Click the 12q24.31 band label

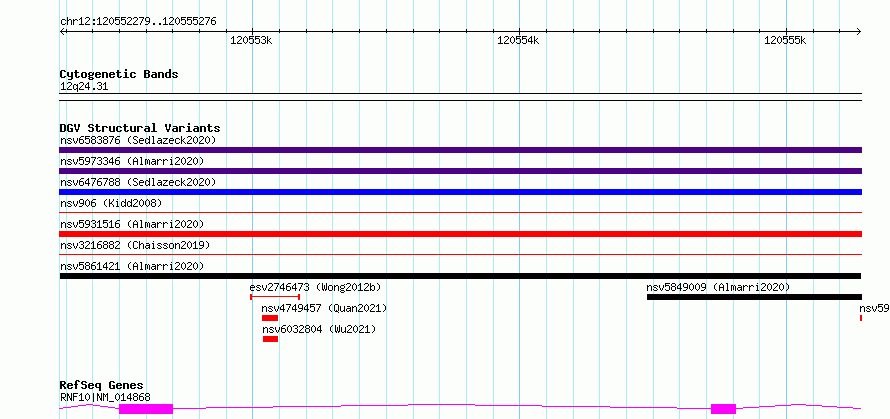click(83, 87)
